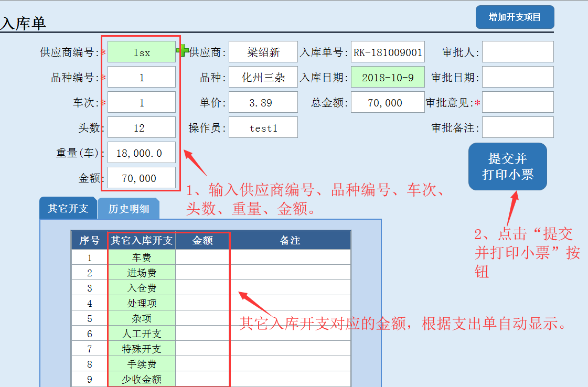
Task: Click the 金额 column header in the table
Action: [x=202, y=240]
